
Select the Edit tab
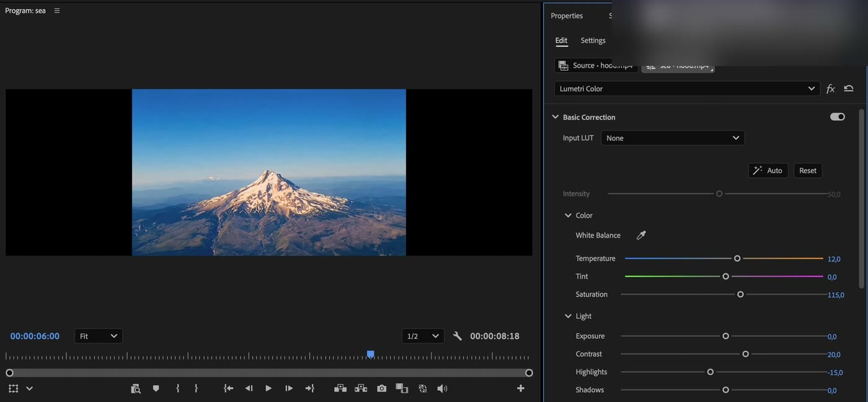561,40
